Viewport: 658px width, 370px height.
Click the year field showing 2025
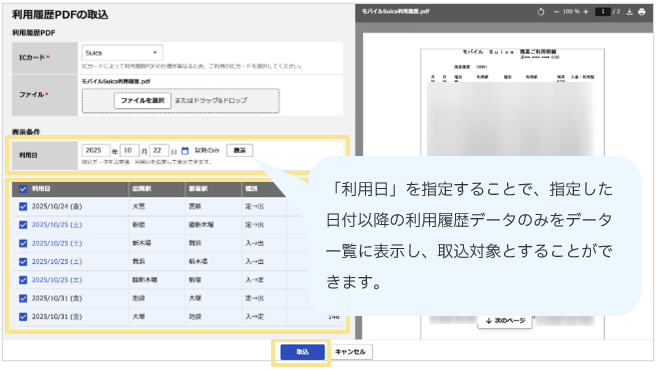pos(96,150)
